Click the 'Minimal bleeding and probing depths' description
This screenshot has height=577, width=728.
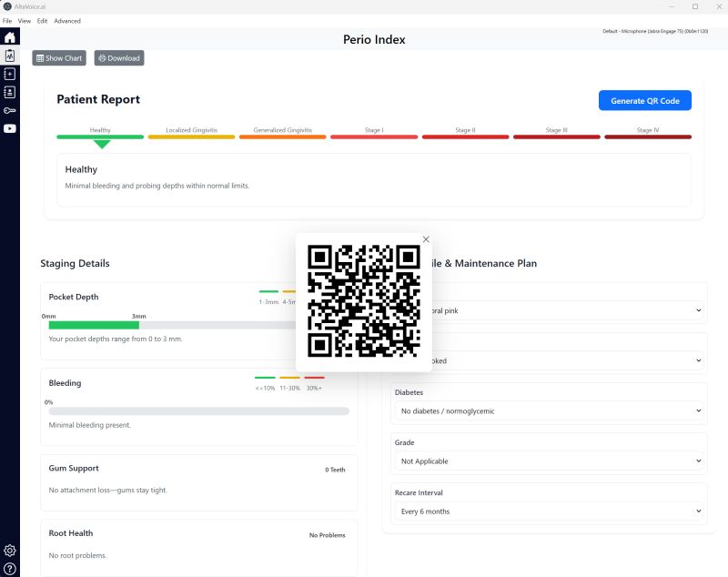[x=157, y=186]
